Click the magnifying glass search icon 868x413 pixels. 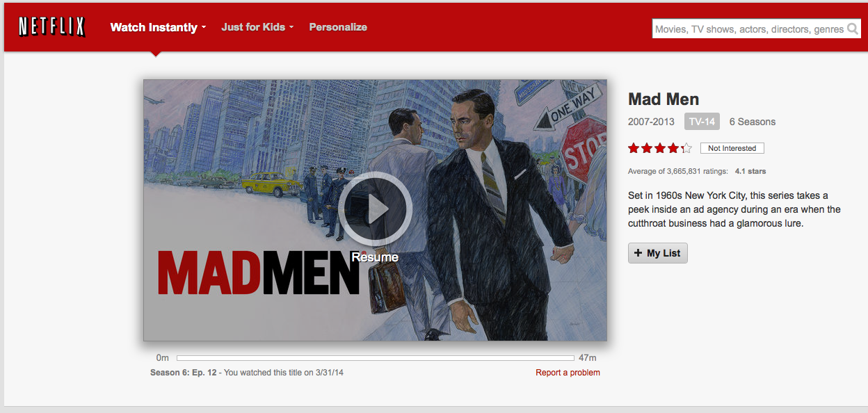(x=853, y=29)
